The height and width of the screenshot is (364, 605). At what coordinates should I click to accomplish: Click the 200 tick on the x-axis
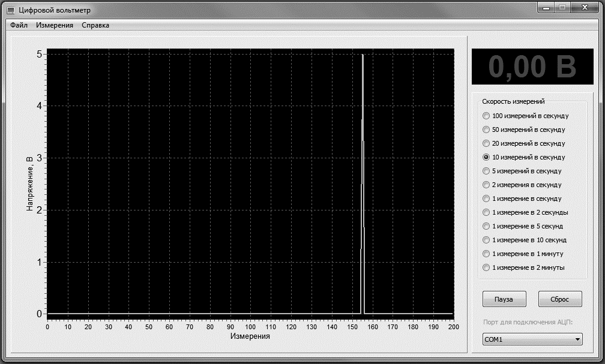[x=454, y=327]
